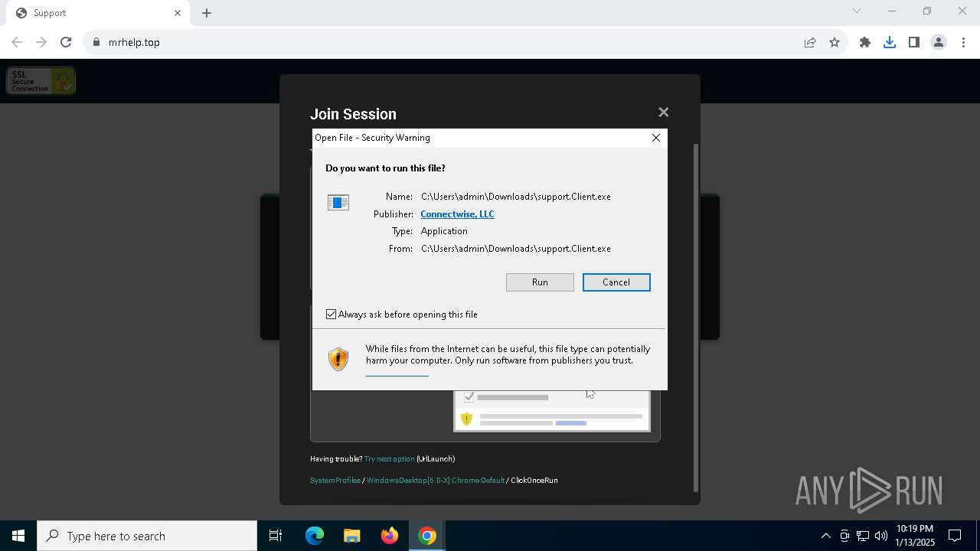Click the Join Session heading

tap(353, 114)
